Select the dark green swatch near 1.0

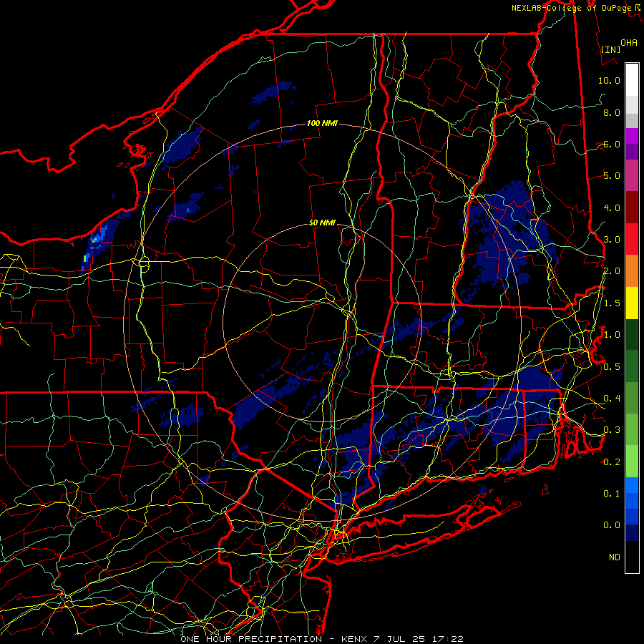632,334
